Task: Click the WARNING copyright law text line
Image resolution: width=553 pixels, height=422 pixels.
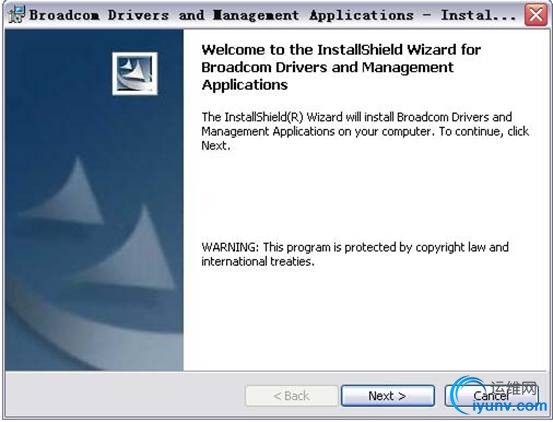Action: (355, 247)
